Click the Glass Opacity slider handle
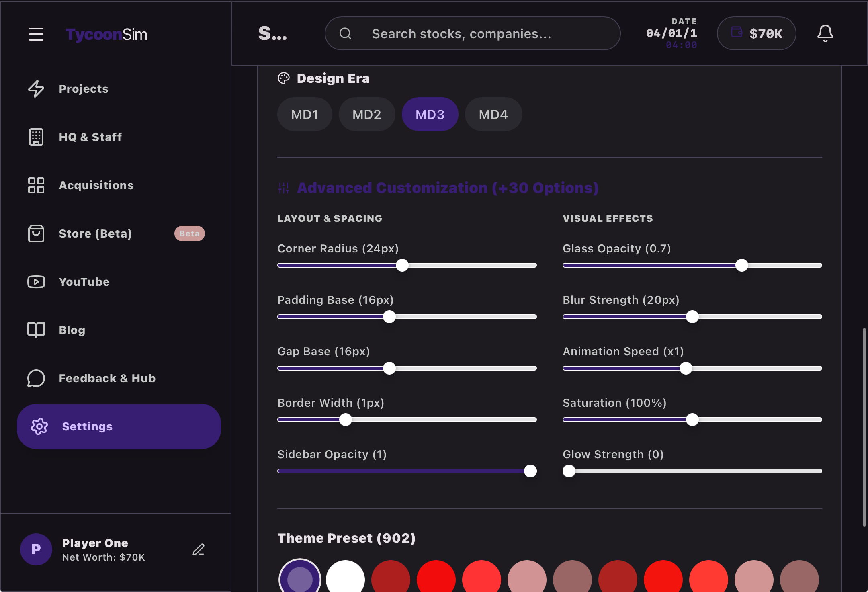 [x=741, y=265]
